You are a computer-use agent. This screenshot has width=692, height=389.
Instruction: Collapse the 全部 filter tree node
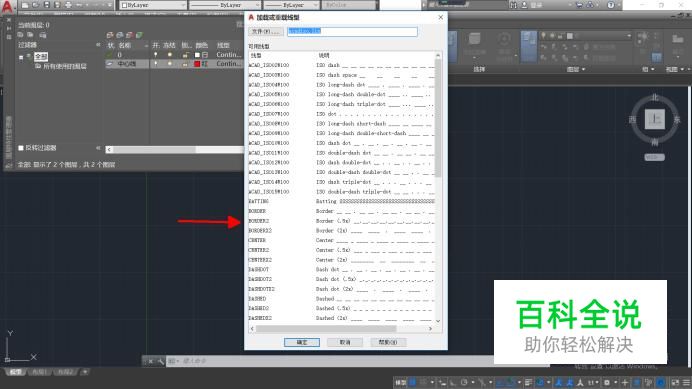click(21, 57)
